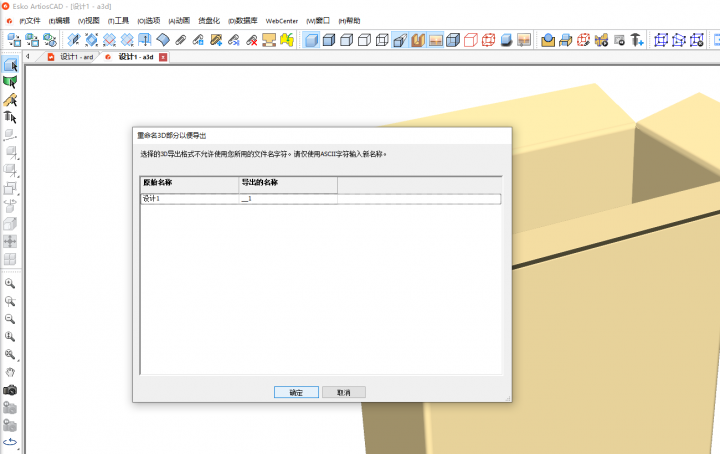Image resolution: width=720 pixels, height=454 pixels.
Task: Open the 数据库 menu
Action: click(x=241, y=20)
